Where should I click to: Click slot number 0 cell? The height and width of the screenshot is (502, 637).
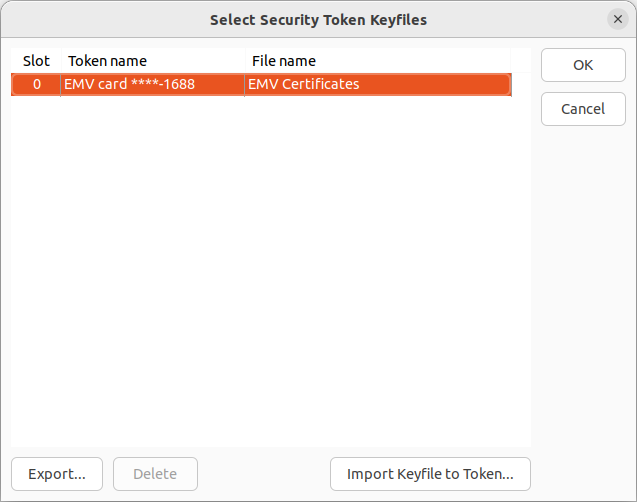[37, 84]
